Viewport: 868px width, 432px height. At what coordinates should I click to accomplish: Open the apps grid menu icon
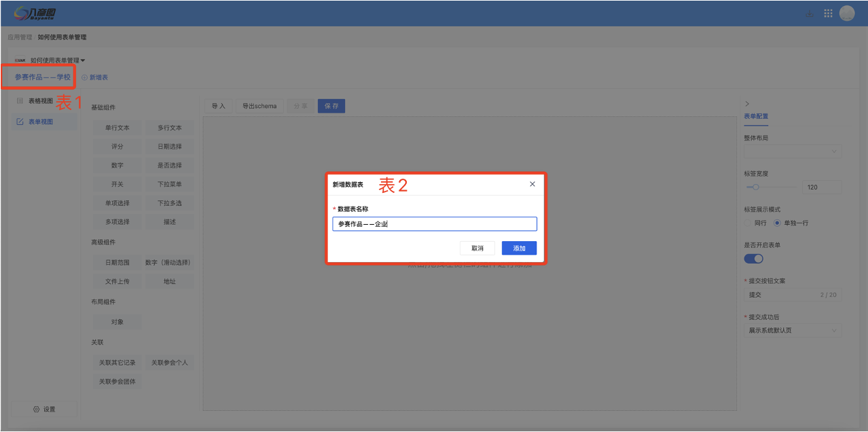[828, 14]
